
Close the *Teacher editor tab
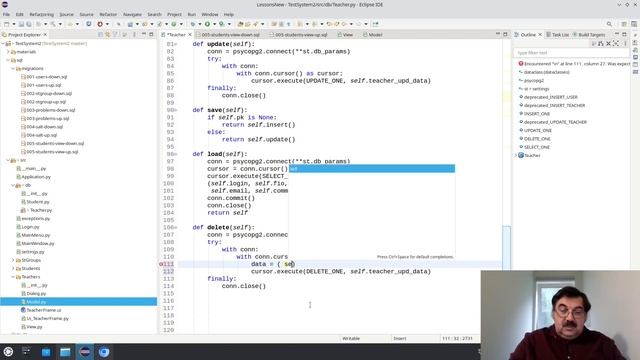190,35
